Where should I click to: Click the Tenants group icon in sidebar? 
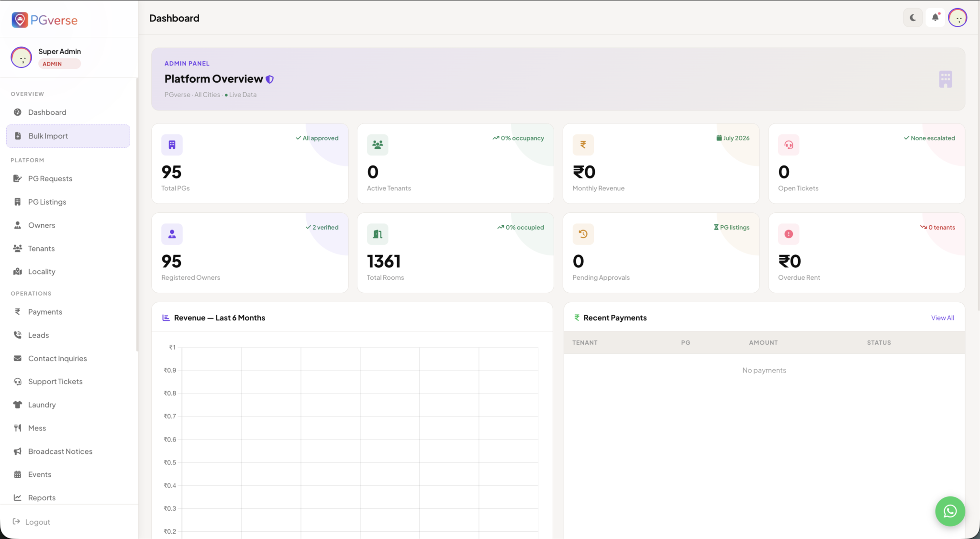click(18, 248)
